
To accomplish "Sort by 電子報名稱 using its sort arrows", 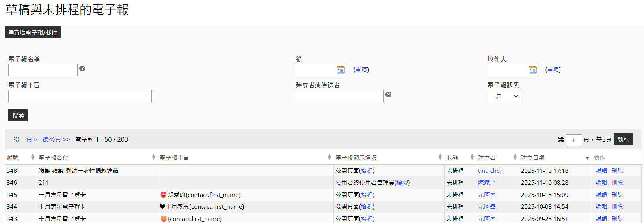I will (x=153, y=157).
